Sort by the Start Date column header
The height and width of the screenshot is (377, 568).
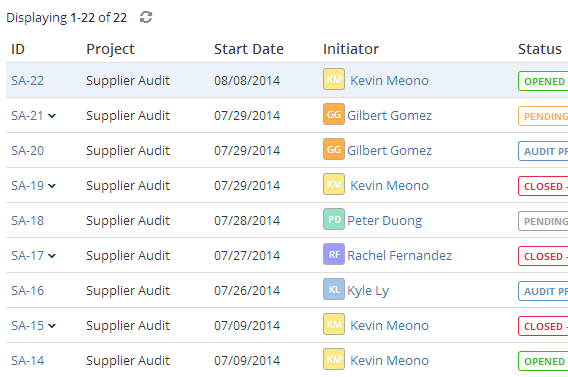[x=249, y=49]
